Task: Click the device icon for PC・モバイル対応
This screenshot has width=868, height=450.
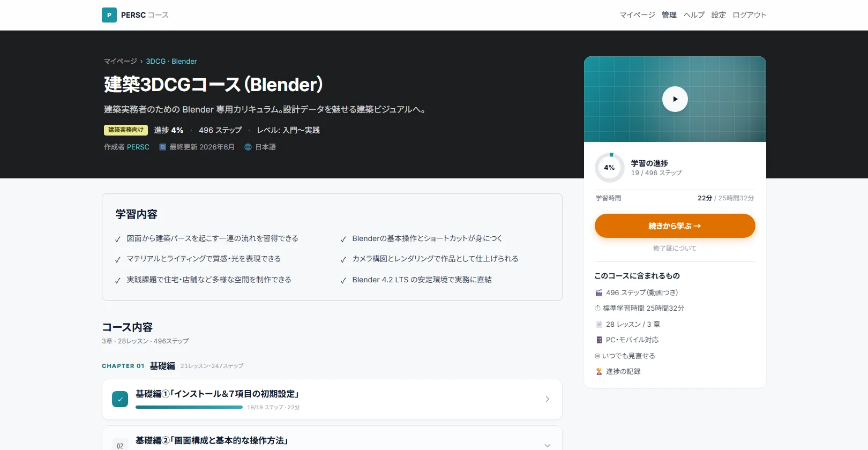Action: (599, 340)
